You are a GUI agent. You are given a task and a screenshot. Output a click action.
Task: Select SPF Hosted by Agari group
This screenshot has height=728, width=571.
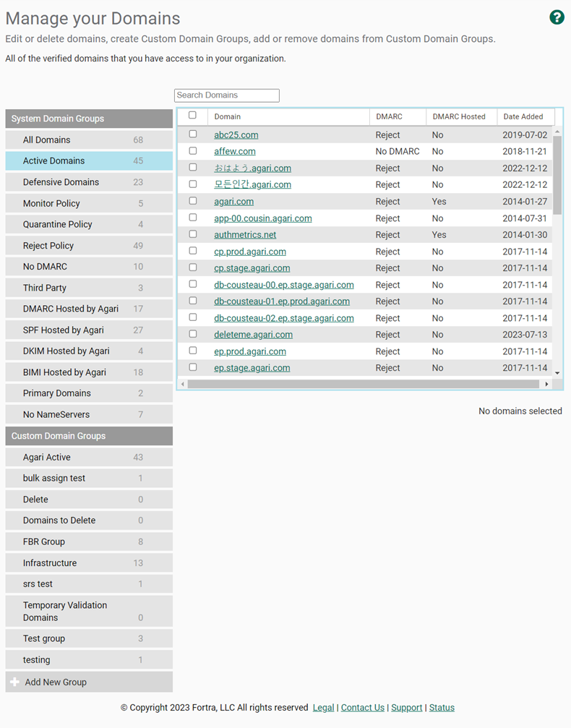tap(89, 330)
